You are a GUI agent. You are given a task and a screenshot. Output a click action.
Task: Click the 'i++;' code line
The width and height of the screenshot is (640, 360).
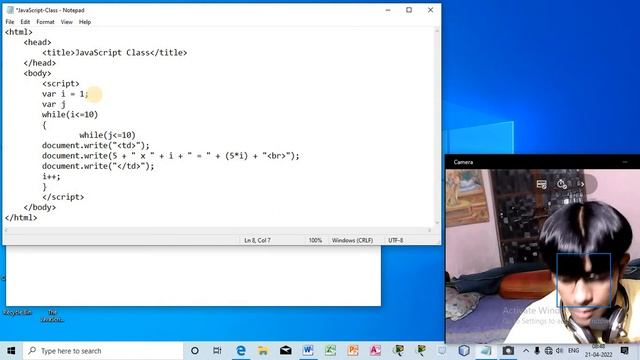(51, 176)
